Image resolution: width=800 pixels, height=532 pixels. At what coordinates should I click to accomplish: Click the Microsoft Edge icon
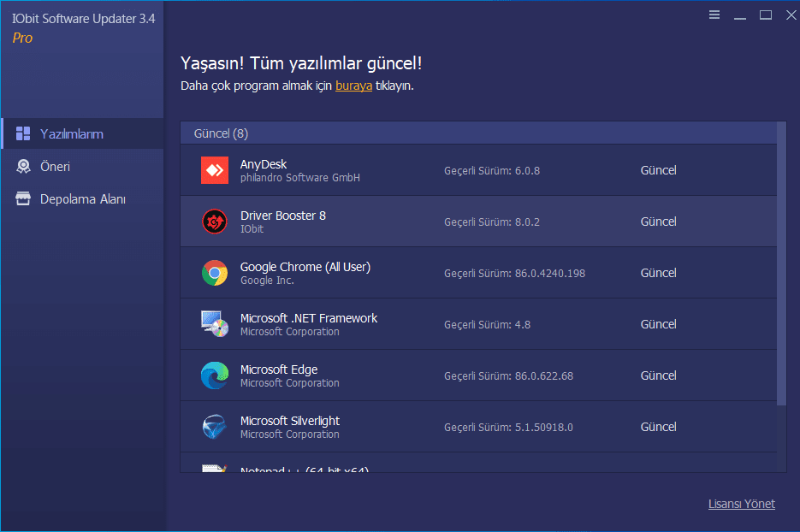(214, 375)
